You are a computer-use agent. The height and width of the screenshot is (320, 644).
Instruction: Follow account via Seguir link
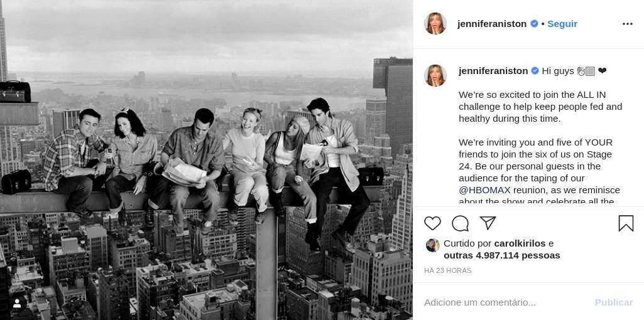[562, 24]
